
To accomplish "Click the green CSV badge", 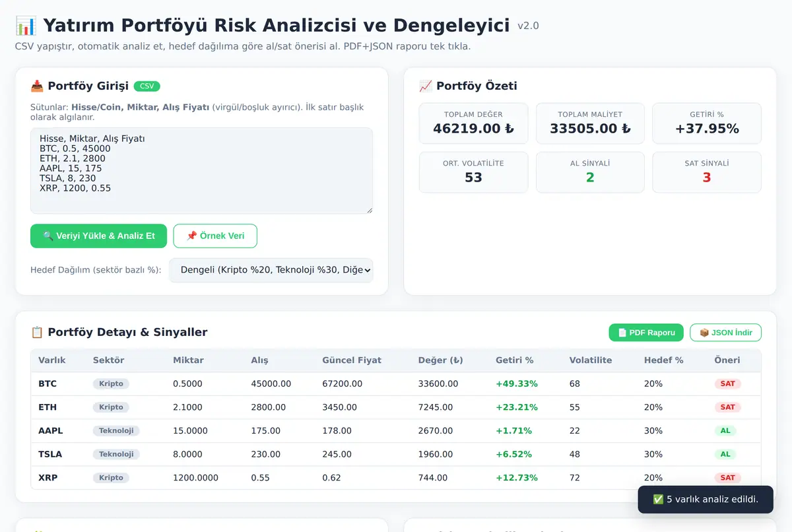I will [x=147, y=86].
